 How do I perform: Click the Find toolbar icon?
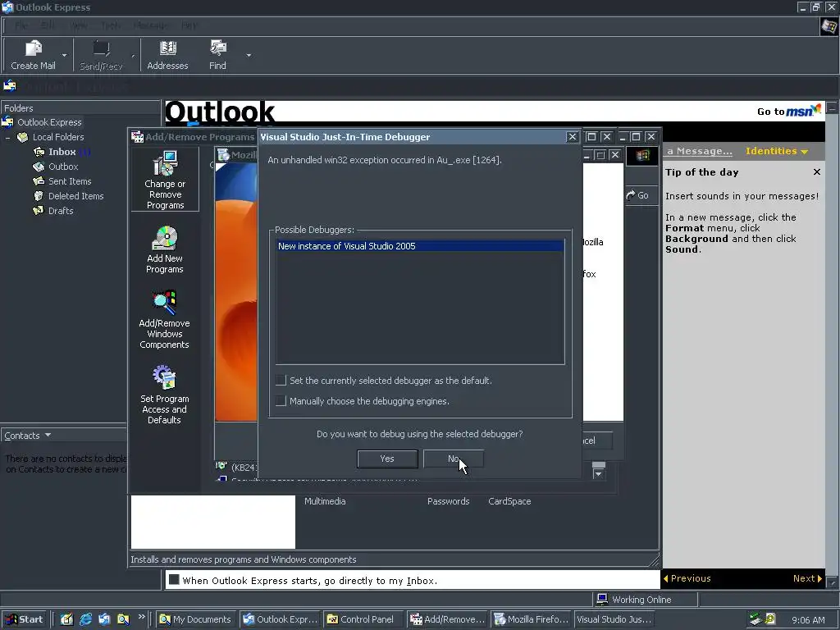[x=217, y=48]
